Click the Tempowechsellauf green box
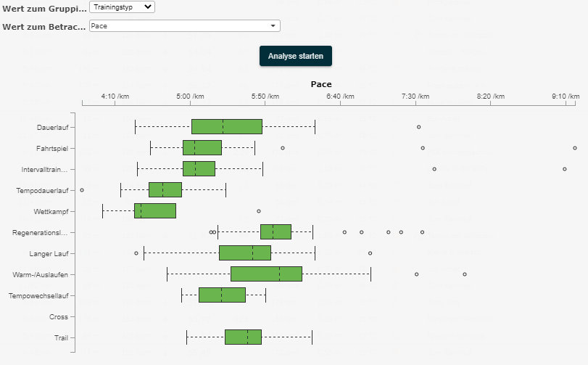Viewport: 588px width, 365px height. [x=222, y=295]
